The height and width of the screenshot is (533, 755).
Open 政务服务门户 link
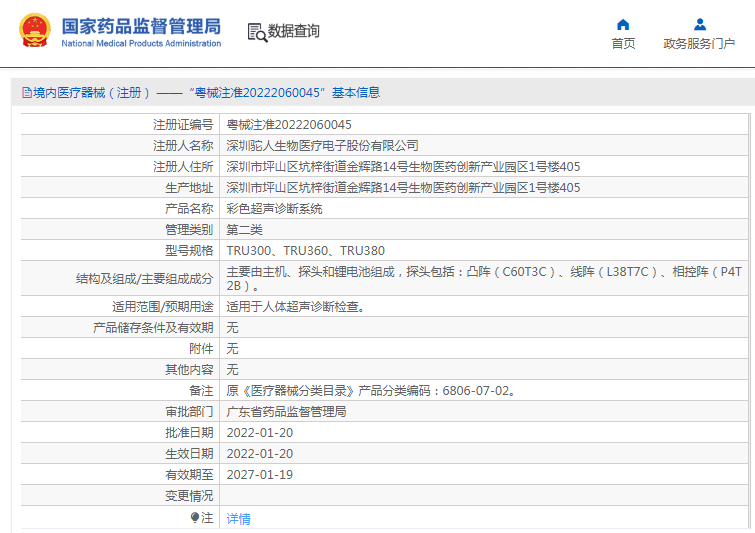[699, 44]
